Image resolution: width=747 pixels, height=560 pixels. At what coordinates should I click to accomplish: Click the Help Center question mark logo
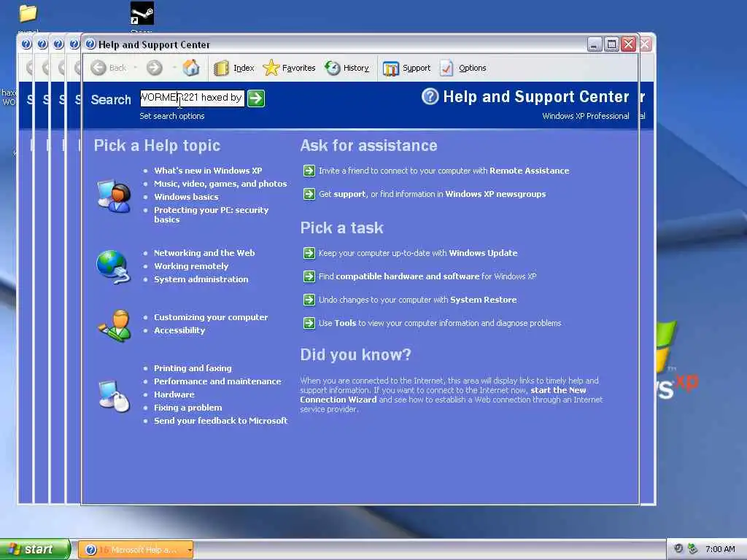coord(430,97)
